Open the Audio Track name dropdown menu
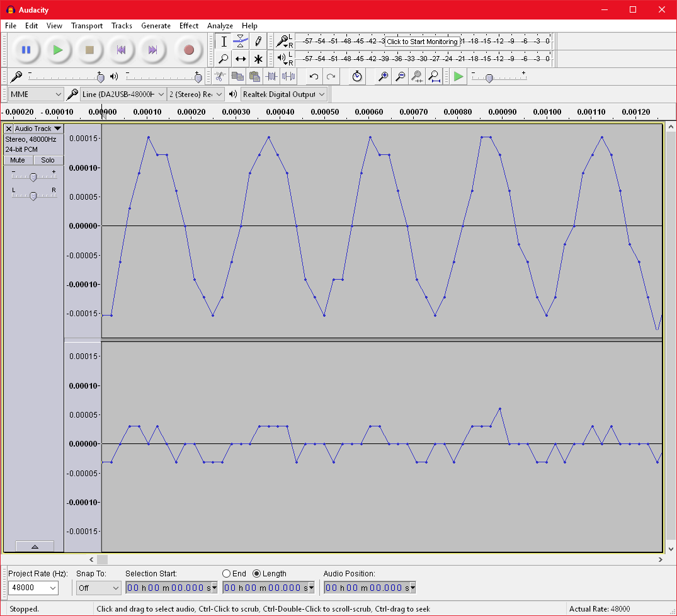The width and height of the screenshot is (677, 616). (x=38, y=128)
